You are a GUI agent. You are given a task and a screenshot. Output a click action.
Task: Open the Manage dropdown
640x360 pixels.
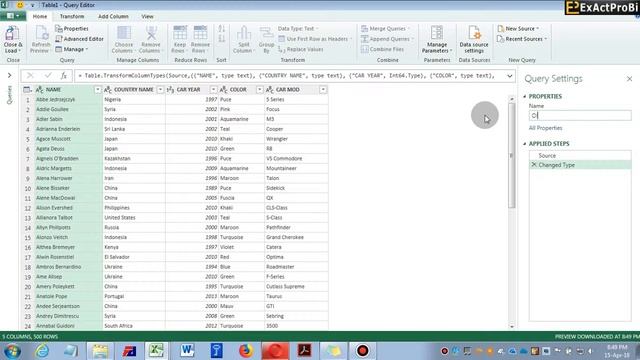tap(72, 49)
